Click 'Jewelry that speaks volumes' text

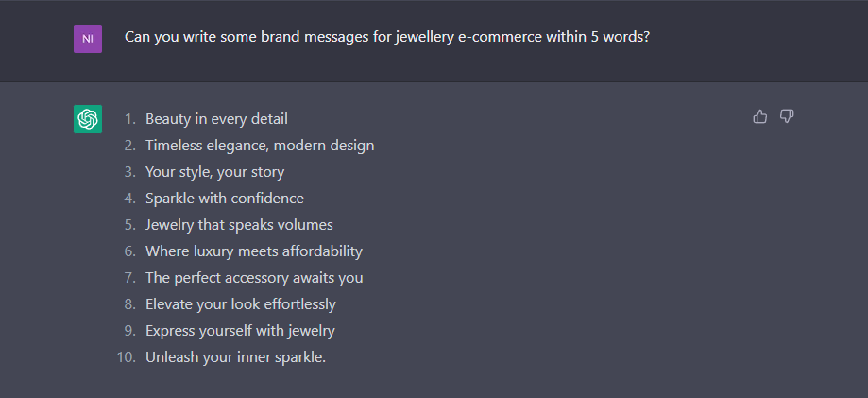[239, 224]
